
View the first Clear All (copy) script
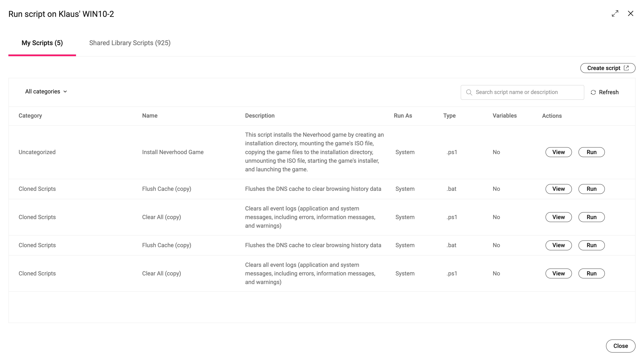(x=558, y=217)
